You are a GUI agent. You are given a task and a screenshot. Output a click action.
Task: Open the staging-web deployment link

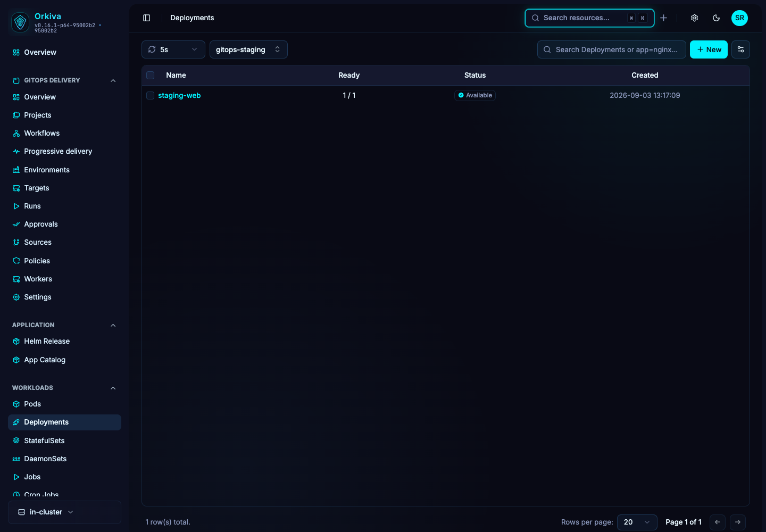click(x=179, y=96)
